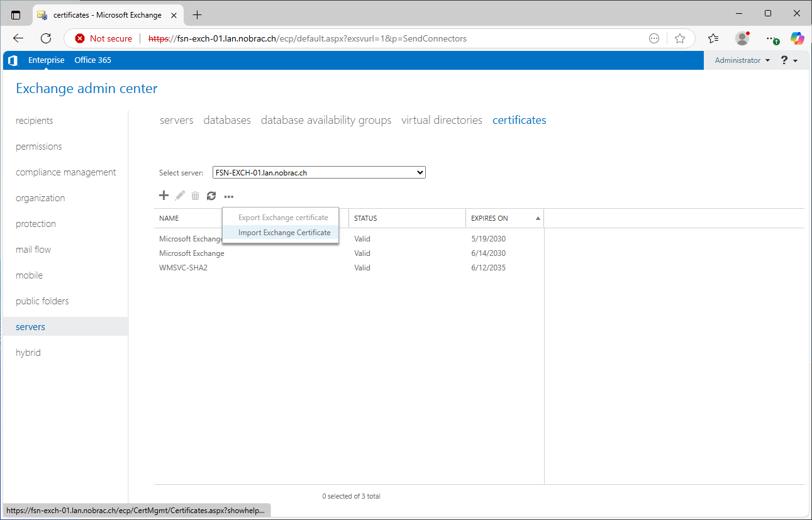Click the edit pencil icon
This screenshot has height=520, width=812.
[180, 196]
